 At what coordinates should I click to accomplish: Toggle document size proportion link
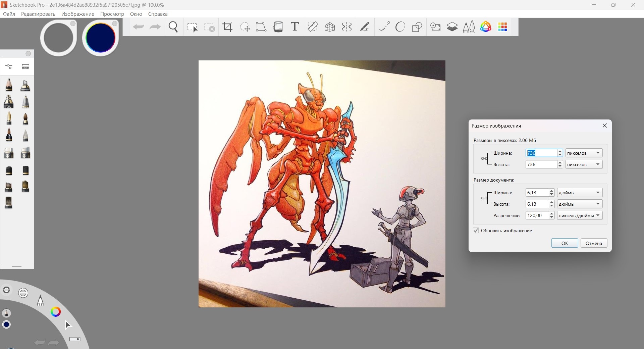pyautogui.click(x=484, y=198)
